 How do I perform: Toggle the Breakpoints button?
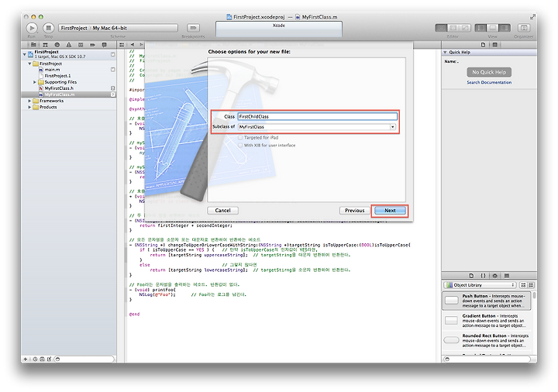point(193,28)
